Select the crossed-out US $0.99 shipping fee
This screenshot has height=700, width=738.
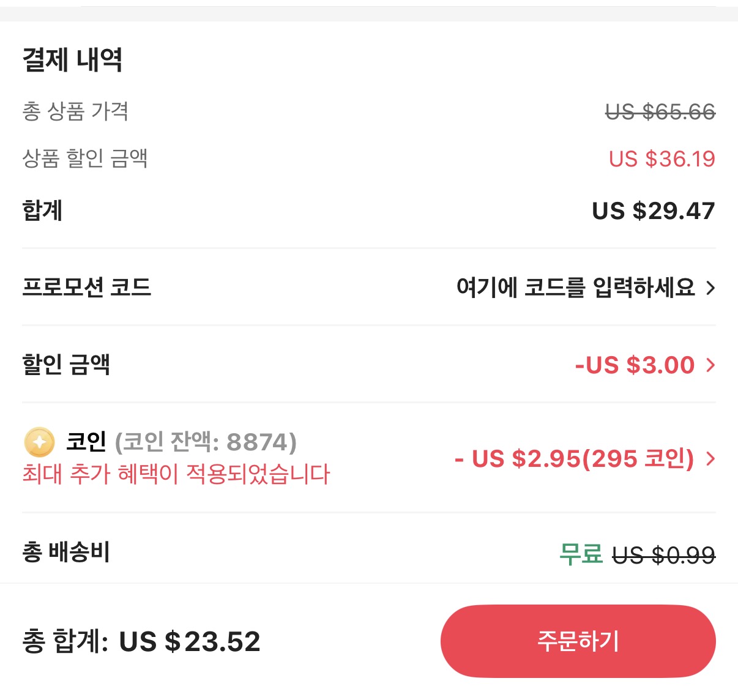[665, 554]
